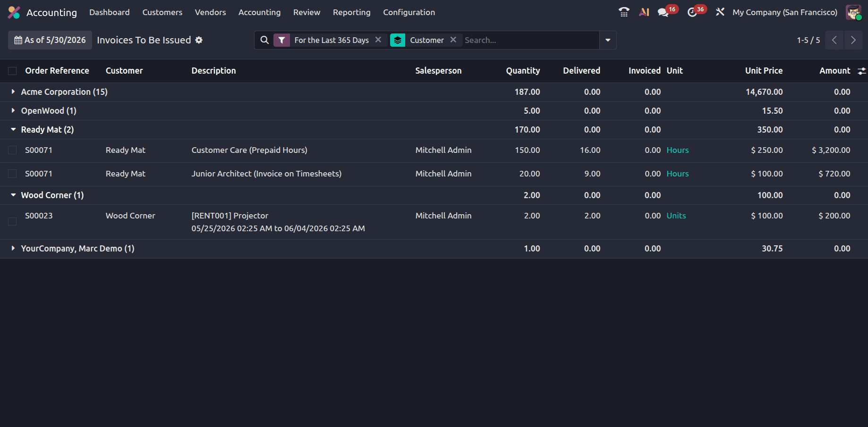Launch the AI assistant icon
The width and height of the screenshot is (868, 427).
(x=644, y=12)
